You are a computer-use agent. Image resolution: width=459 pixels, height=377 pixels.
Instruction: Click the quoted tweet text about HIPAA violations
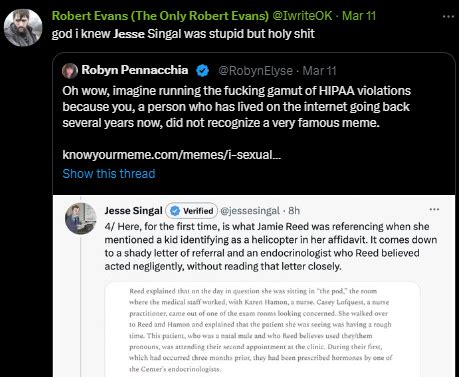[x=236, y=107]
